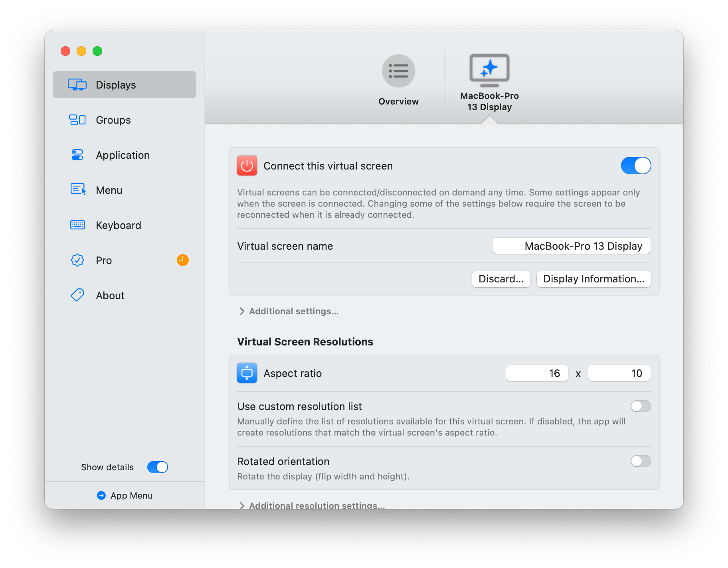Switch to the Overview tab label
The height and width of the screenshot is (568, 728).
pyautogui.click(x=398, y=101)
